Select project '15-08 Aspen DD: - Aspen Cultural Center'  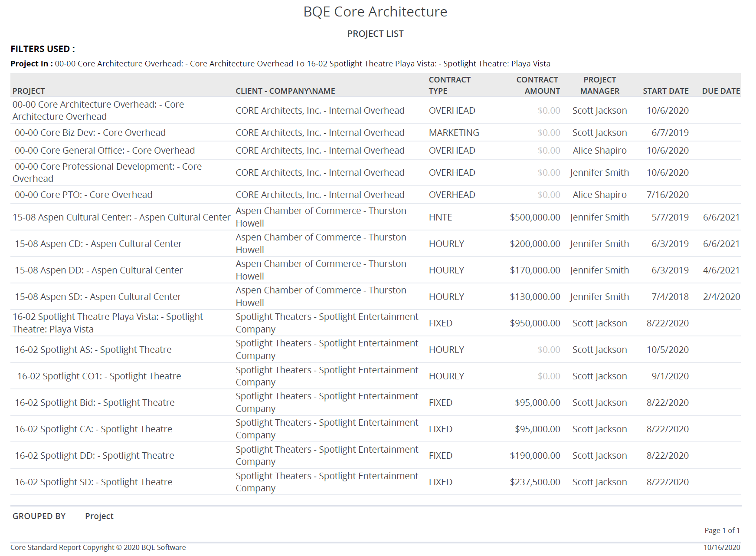pyautogui.click(x=99, y=270)
